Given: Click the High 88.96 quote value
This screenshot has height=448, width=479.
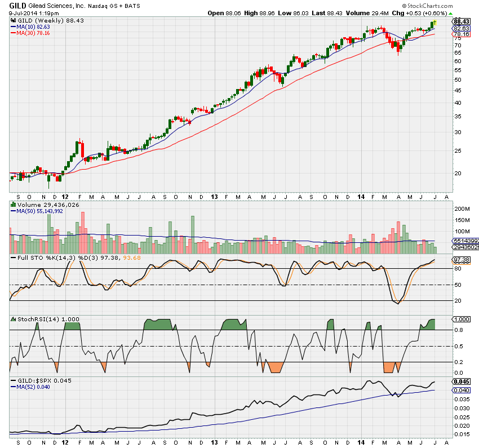Looking at the screenshot, I should pos(259,13).
